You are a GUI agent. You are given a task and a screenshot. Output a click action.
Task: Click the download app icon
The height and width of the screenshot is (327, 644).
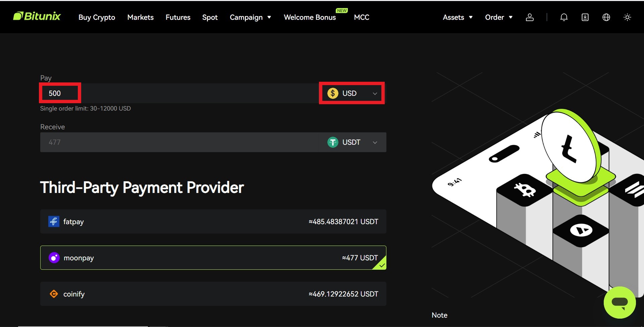(x=585, y=17)
